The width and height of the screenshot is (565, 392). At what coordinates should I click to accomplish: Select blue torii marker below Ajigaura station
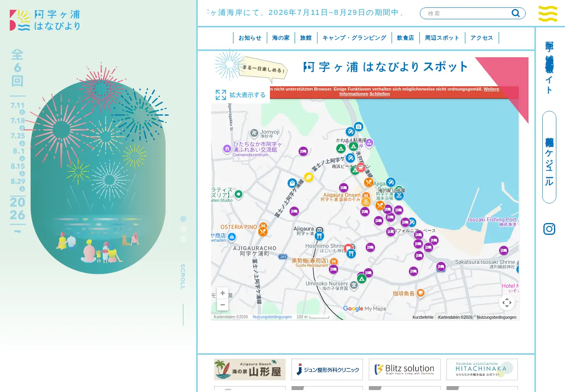point(319,236)
